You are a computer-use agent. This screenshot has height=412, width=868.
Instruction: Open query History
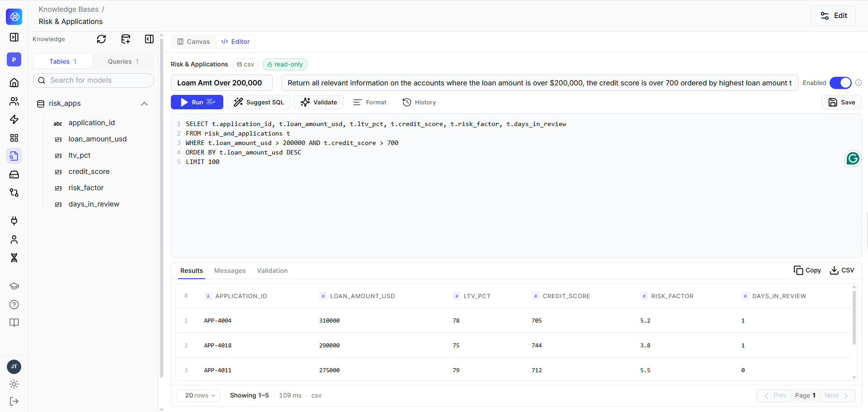[419, 102]
